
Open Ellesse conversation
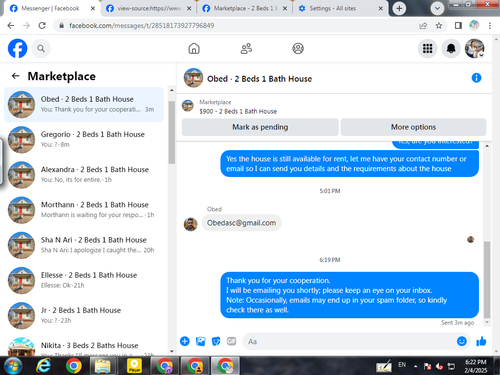click(x=84, y=280)
